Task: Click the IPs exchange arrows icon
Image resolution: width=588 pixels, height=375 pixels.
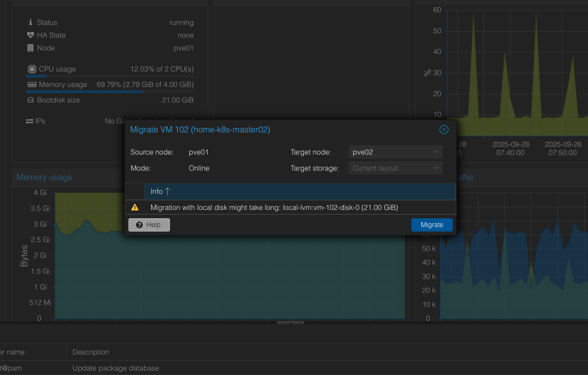Action: pos(30,121)
